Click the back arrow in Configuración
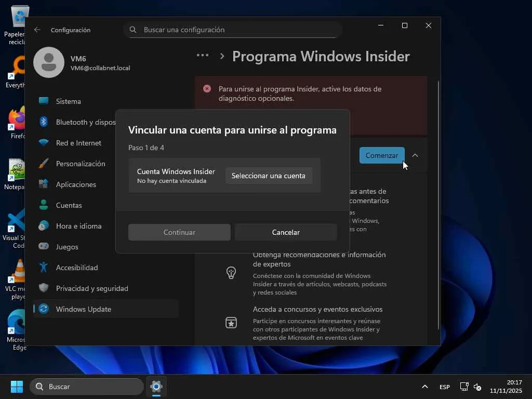 click(x=37, y=30)
